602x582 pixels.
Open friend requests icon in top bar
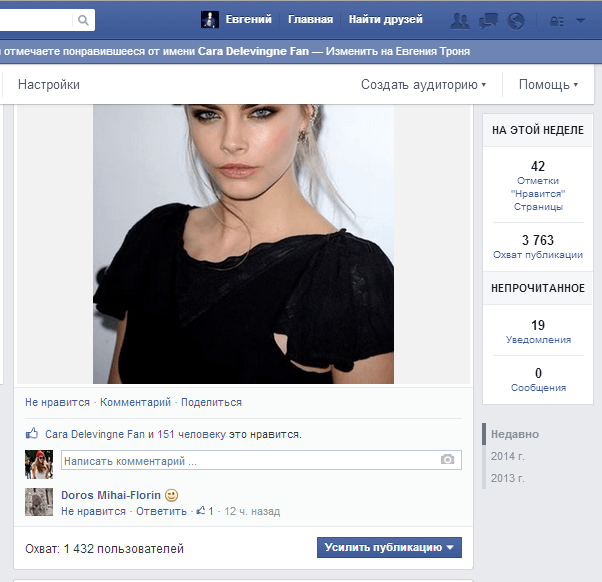(x=460, y=20)
